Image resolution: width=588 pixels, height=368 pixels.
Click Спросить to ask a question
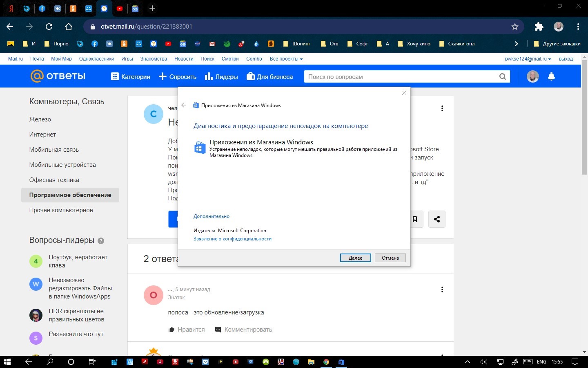(178, 76)
